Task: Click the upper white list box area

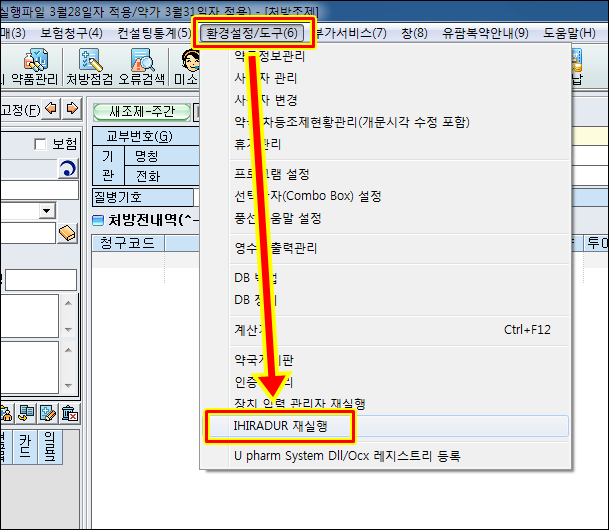Action: click(x=30, y=316)
